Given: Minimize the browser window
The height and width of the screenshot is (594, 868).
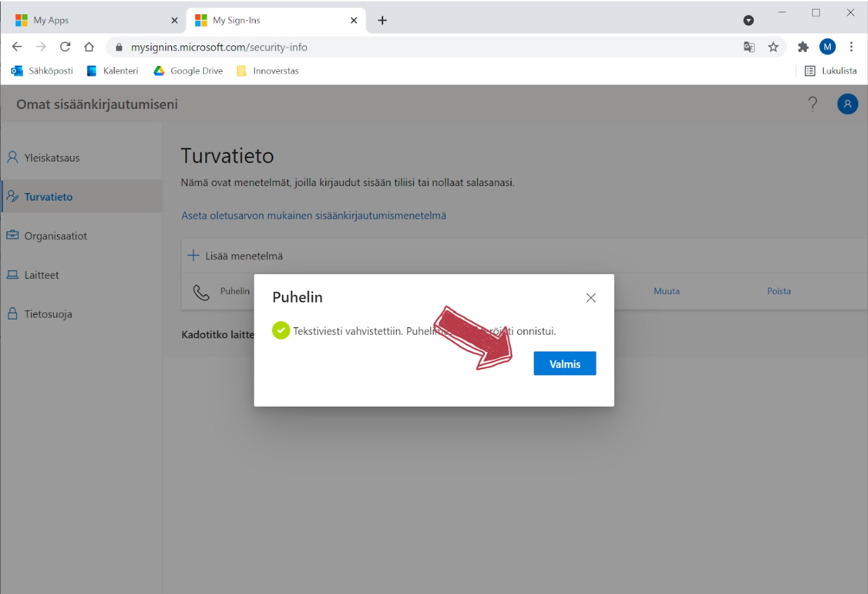Looking at the screenshot, I should (782, 13).
